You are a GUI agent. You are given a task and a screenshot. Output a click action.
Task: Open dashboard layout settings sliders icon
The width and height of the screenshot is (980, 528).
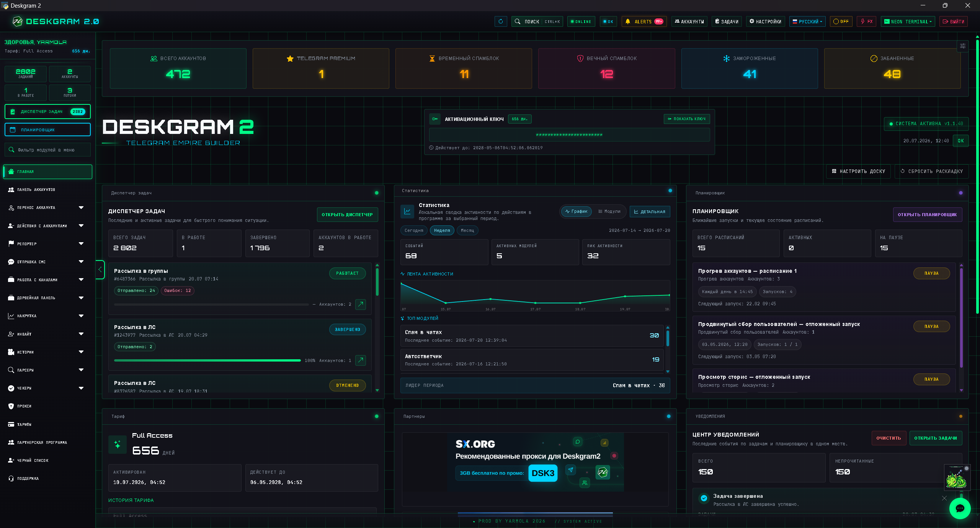point(962,46)
